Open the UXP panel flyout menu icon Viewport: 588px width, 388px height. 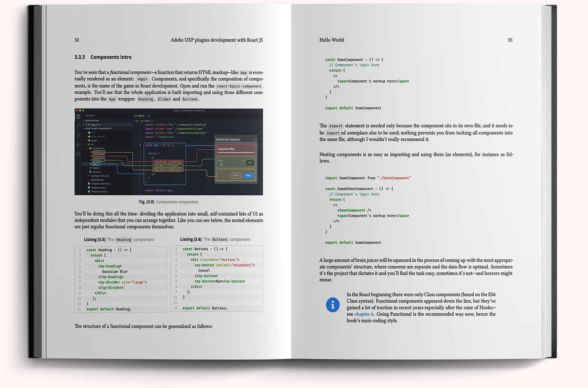[255, 139]
